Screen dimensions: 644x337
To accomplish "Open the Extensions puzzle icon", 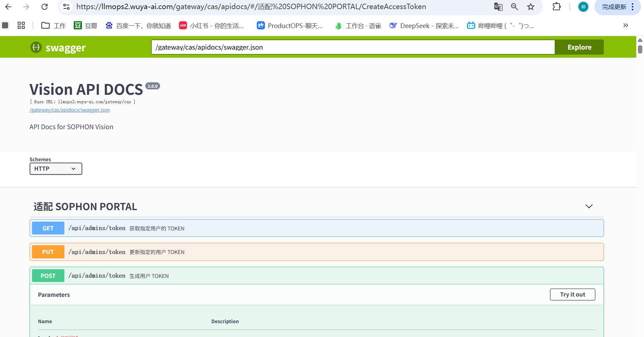I will click(x=557, y=7).
